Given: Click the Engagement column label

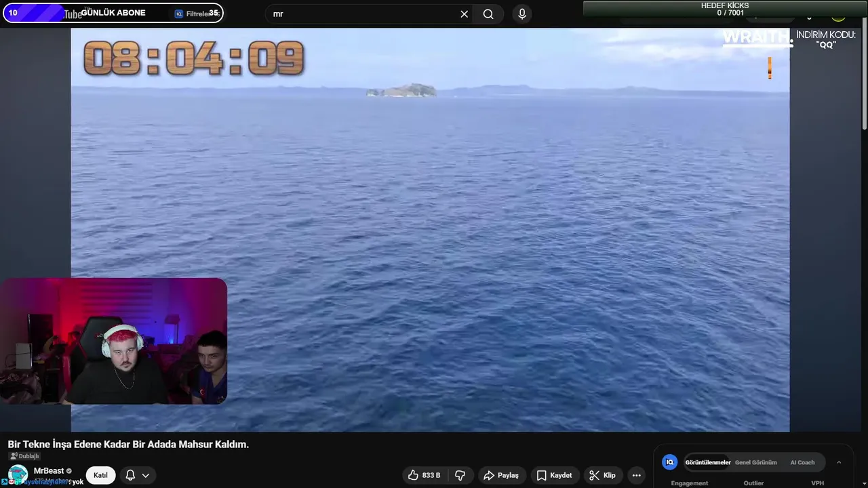Looking at the screenshot, I should pyautogui.click(x=689, y=483).
